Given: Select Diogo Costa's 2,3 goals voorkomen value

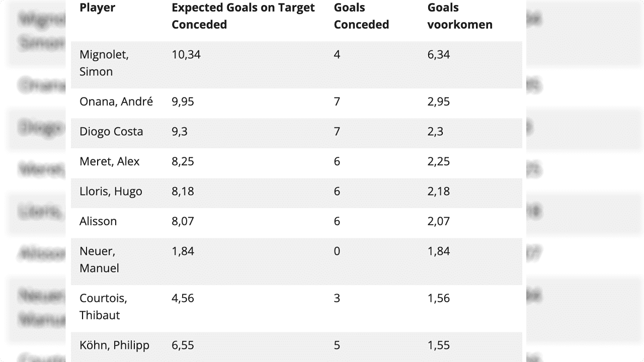Looking at the screenshot, I should click(435, 131).
